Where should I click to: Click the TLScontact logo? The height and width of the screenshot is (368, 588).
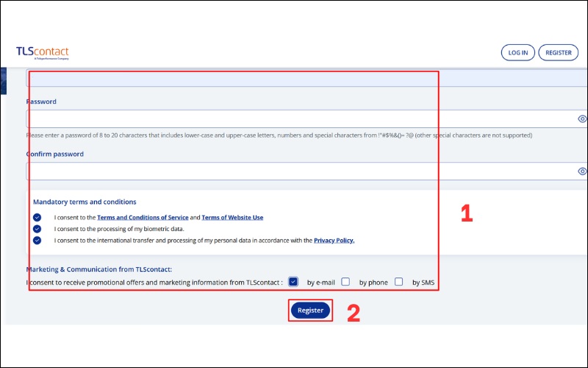point(42,52)
